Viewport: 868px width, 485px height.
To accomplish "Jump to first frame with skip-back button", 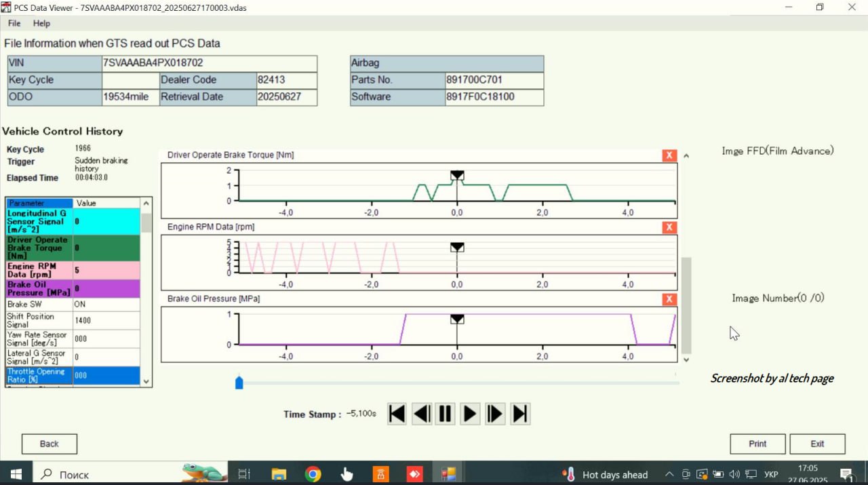I will coord(397,414).
